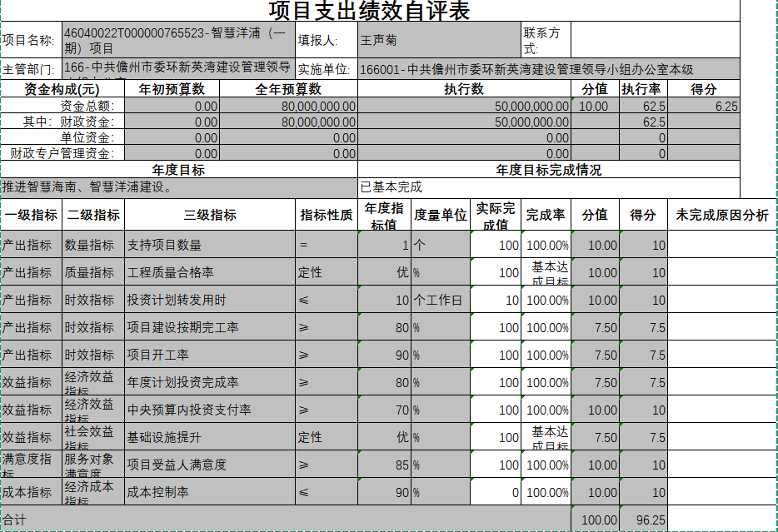Select the total score cell 96.25

[643, 520]
